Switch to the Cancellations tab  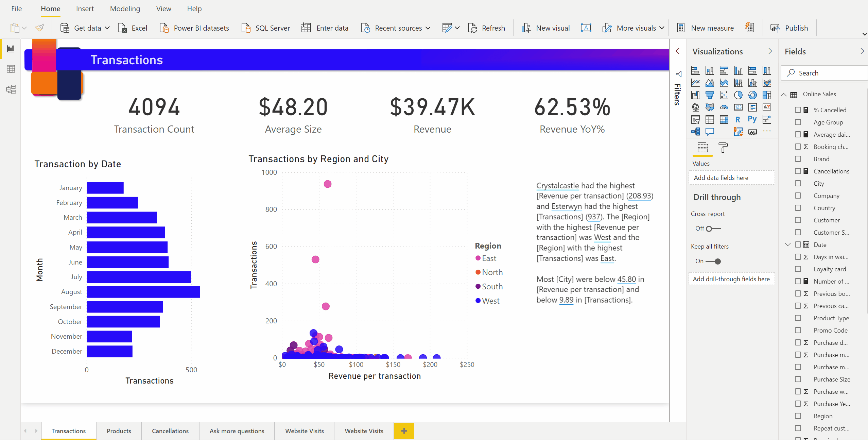coord(171,431)
